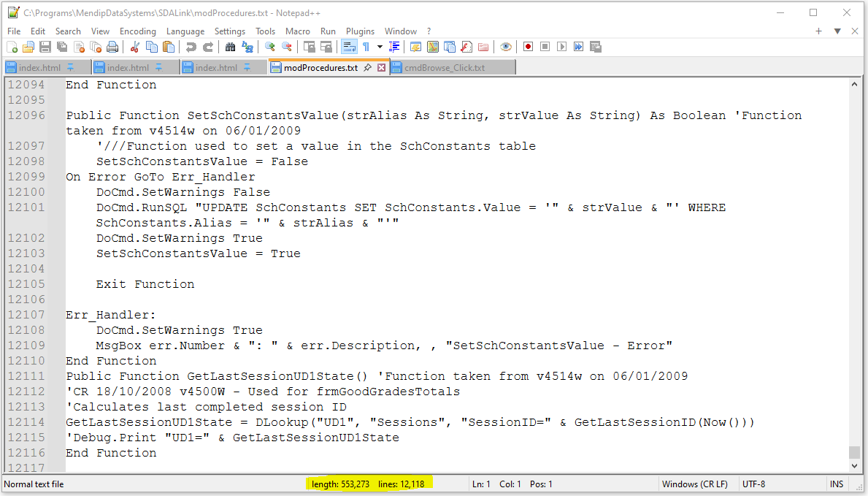
Task: Open the Function List panel icon
Action: point(466,47)
